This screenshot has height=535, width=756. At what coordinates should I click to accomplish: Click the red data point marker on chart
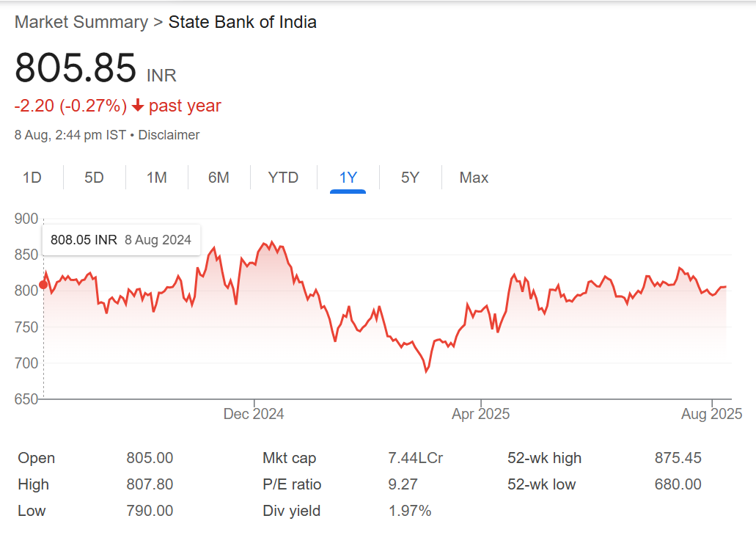43,285
